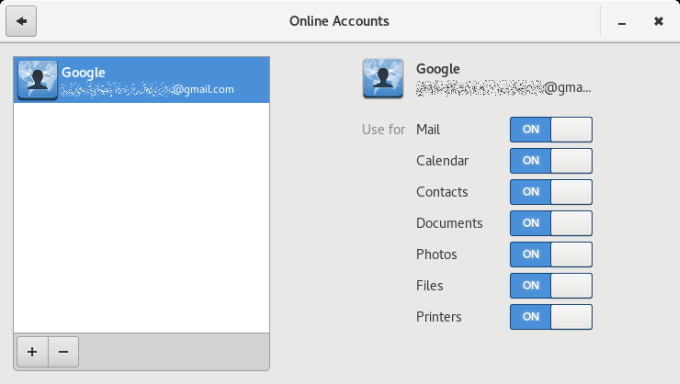Close the Online Accounts window
680x384 pixels.
(658, 21)
